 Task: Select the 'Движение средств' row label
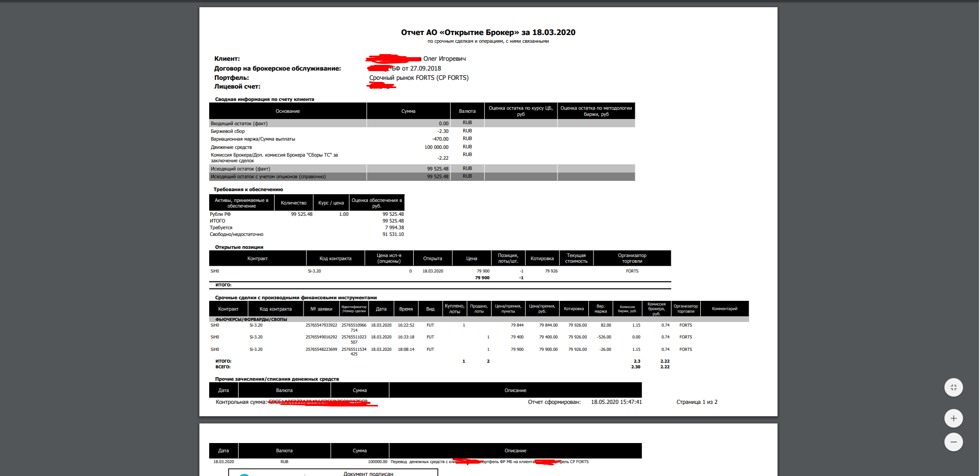231,147
